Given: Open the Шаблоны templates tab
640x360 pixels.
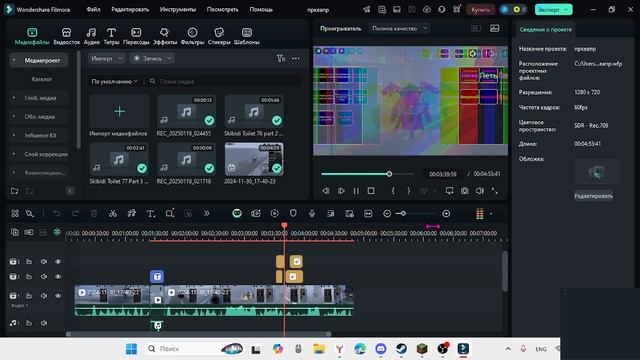Looking at the screenshot, I should [247, 36].
